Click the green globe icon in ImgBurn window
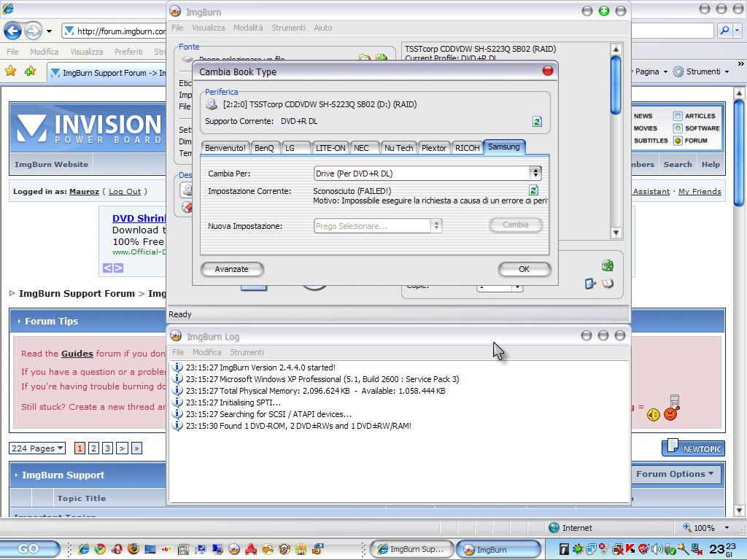747x560 pixels. [608, 265]
